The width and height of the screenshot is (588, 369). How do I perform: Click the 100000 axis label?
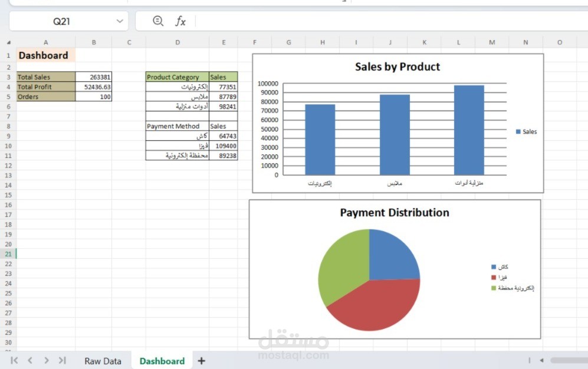point(268,84)
